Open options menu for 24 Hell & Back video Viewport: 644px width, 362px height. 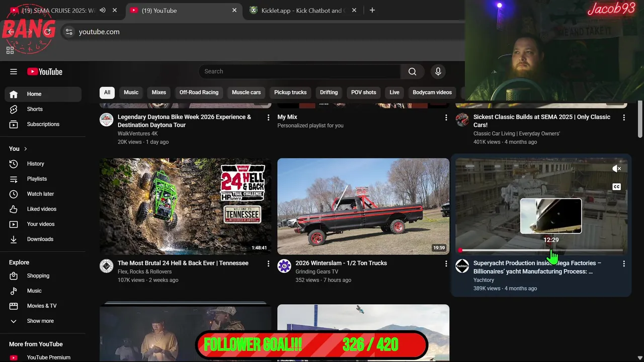268,264
